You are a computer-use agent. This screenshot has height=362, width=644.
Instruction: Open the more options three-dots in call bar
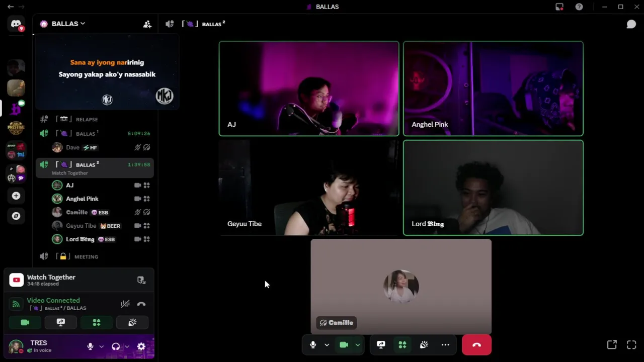point(445,344)
